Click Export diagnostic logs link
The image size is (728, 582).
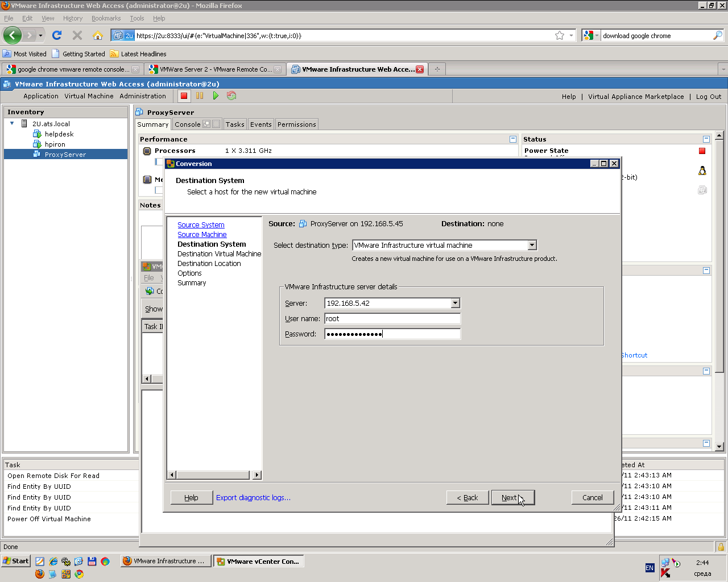coord(253,498)
